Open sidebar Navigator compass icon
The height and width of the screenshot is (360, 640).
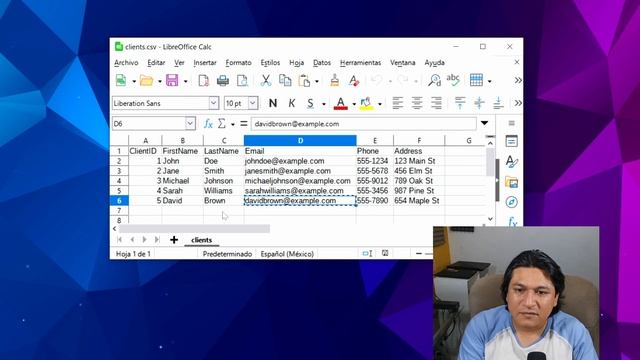(511, 202)
